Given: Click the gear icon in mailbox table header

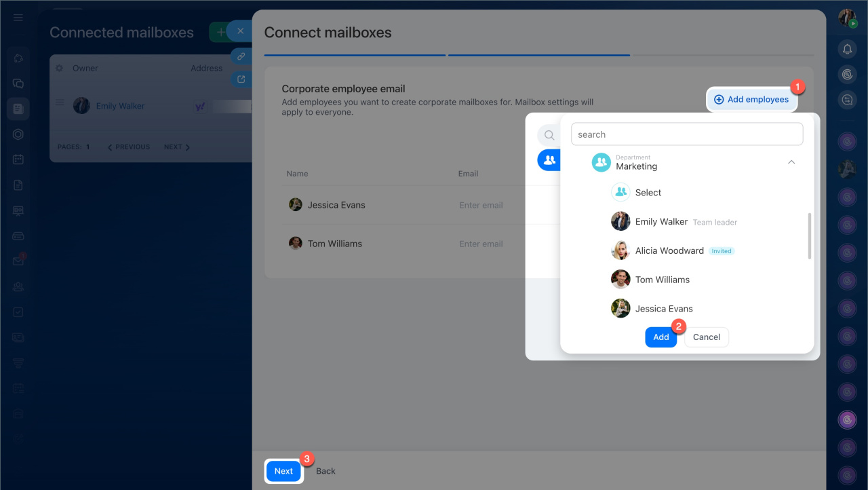Looking at the screenshot, I should tap(59, 68).
